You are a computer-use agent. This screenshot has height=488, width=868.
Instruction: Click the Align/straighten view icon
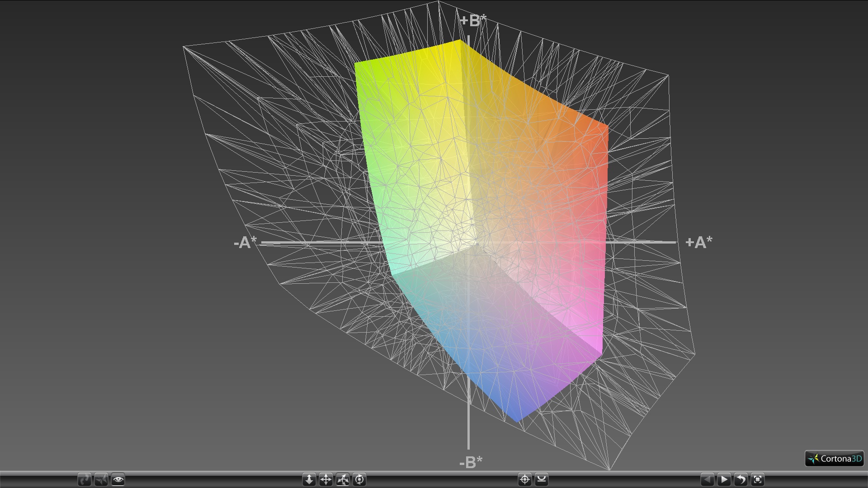point(542,479)
